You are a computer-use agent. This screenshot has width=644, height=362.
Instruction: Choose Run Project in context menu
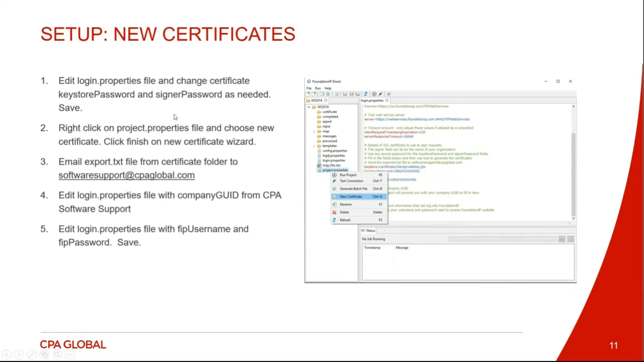[359, 175]
